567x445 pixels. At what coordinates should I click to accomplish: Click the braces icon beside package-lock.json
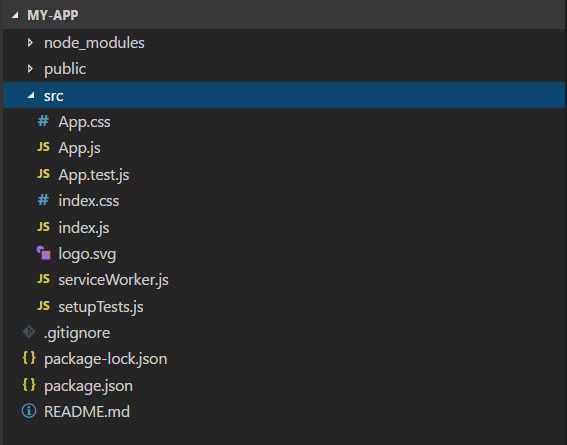coord(29,358)
